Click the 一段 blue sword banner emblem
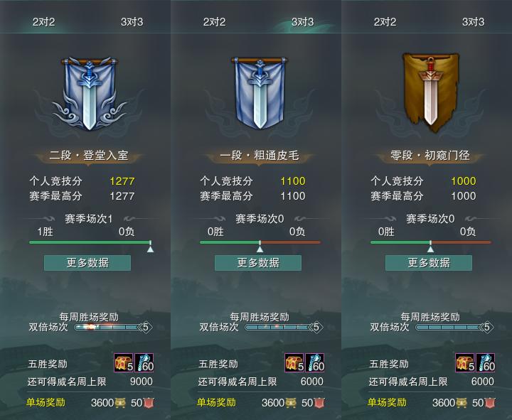This screenshot has width=512, height=420. pos(260,93)
